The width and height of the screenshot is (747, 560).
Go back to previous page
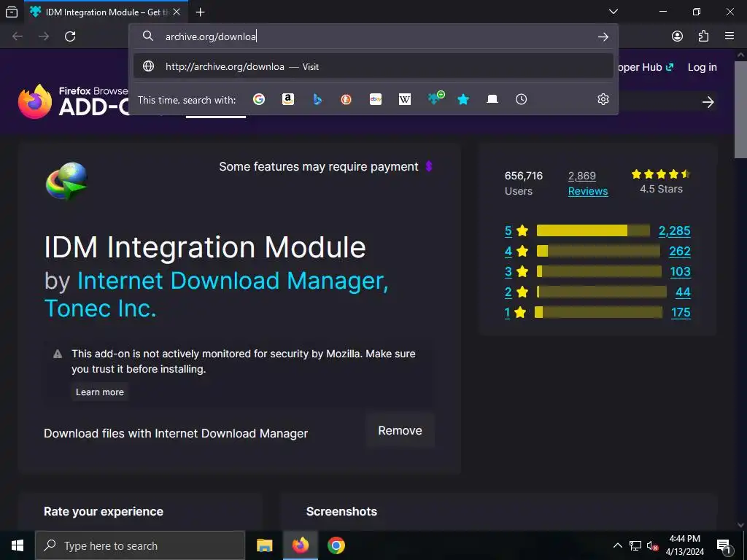[18, 36]
